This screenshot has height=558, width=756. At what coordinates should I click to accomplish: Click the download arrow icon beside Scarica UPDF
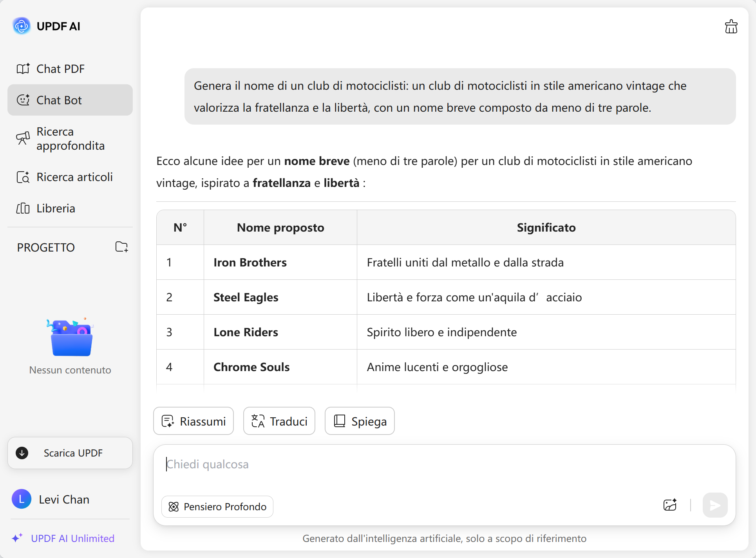pyautogui.click(x=22, y=453)
